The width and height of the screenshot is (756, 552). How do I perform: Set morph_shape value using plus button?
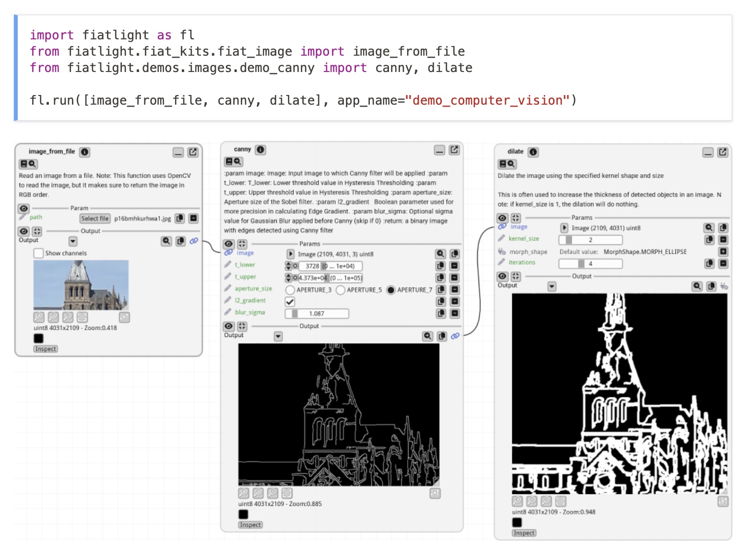(x=723, y=252)
